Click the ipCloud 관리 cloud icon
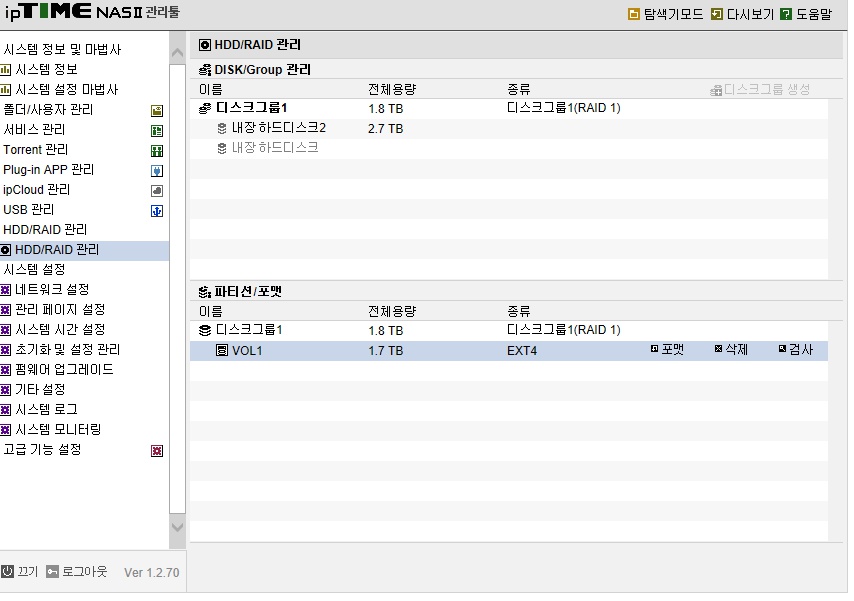This screenshot has height=601, width=854. click(157, 191)
